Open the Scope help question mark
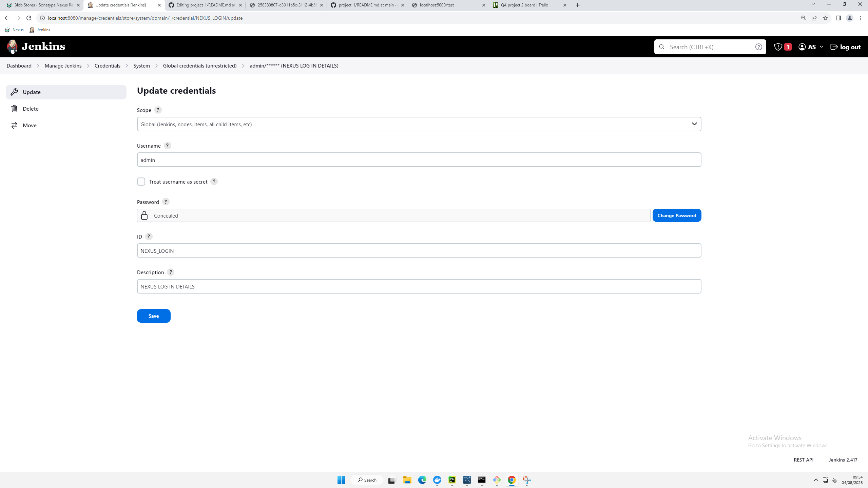 pos(157,110)
